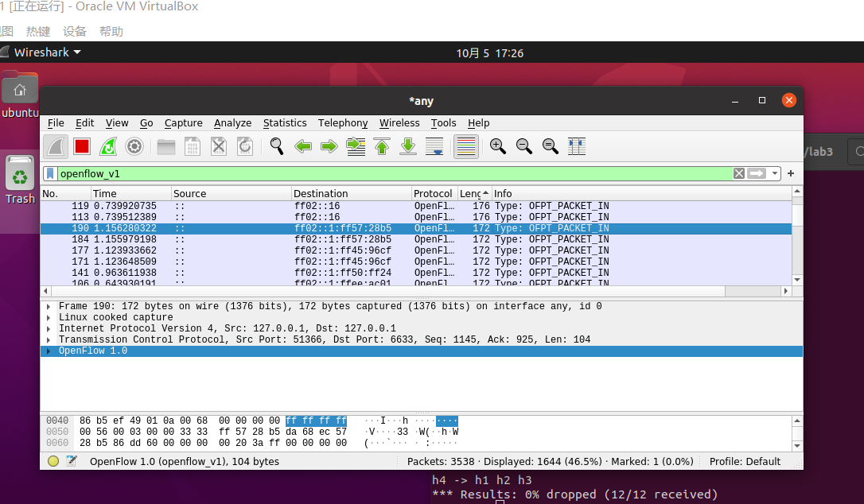Open the Analyze menu
Screen dimensions: 864x504
click(232, 123)
